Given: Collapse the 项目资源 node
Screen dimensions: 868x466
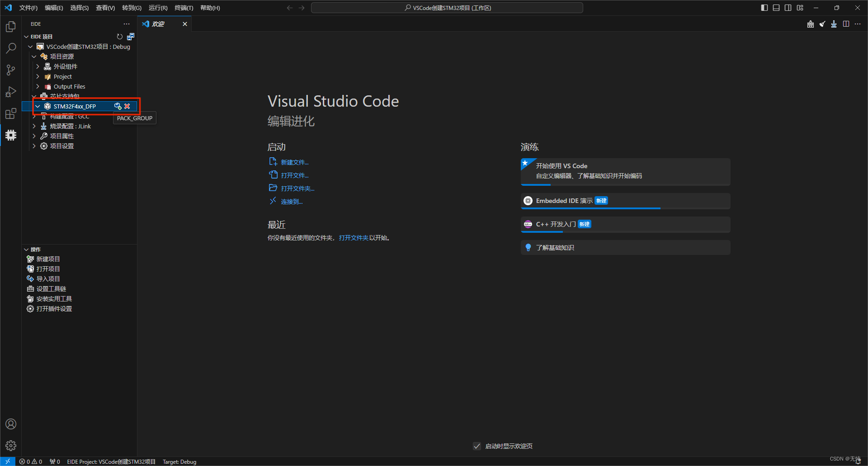Looking at the screenshot, I should coord(34,56).
